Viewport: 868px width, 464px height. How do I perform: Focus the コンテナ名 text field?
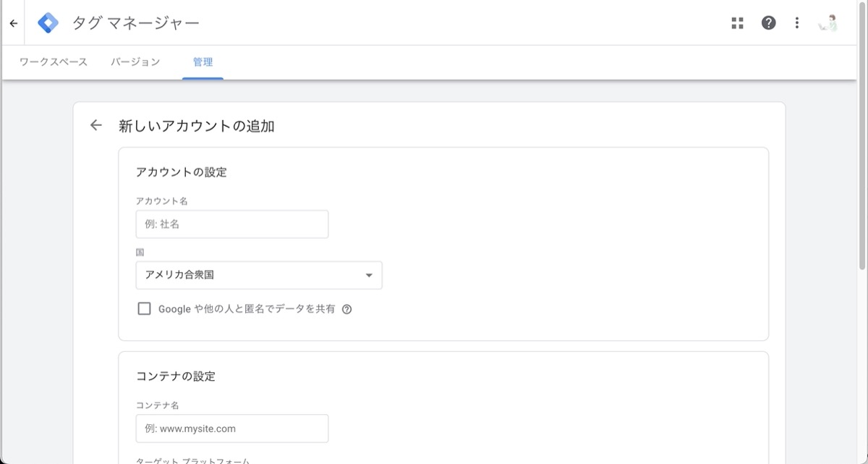pos(232,429)
